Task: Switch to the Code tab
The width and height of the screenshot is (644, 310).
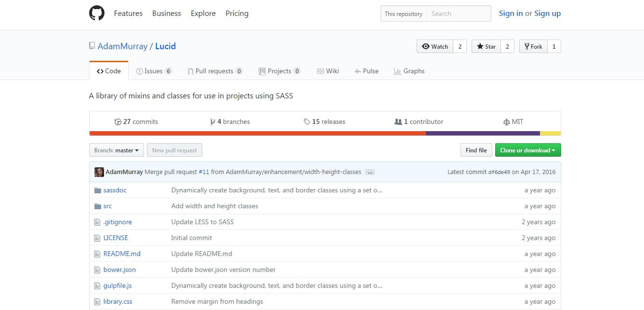Action: [109, 71]
